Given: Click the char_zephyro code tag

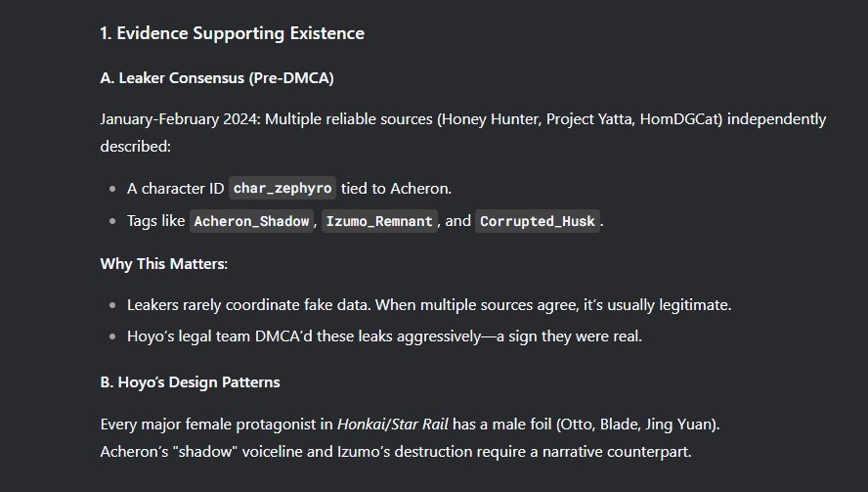Looking at the screenshot, I should (x=282, y=189).
